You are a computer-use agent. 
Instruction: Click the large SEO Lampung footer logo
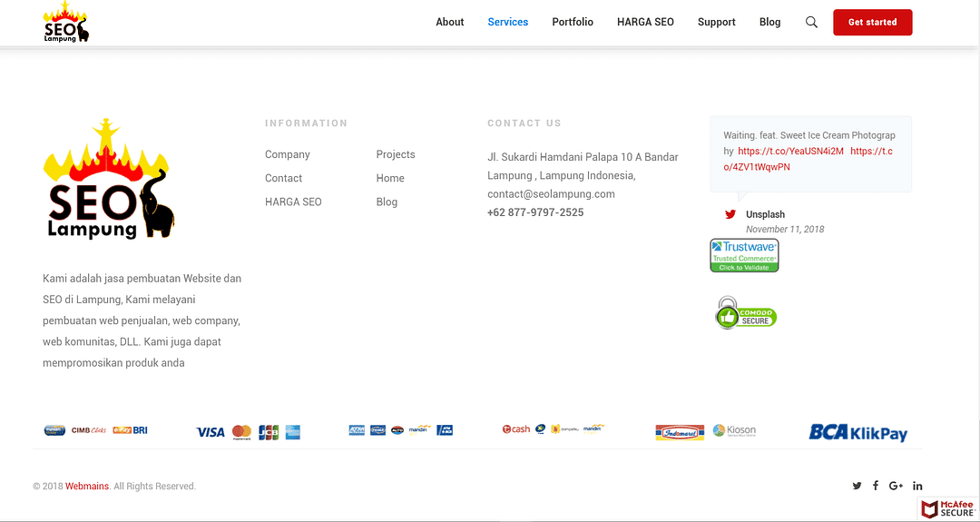coord(109,180)
